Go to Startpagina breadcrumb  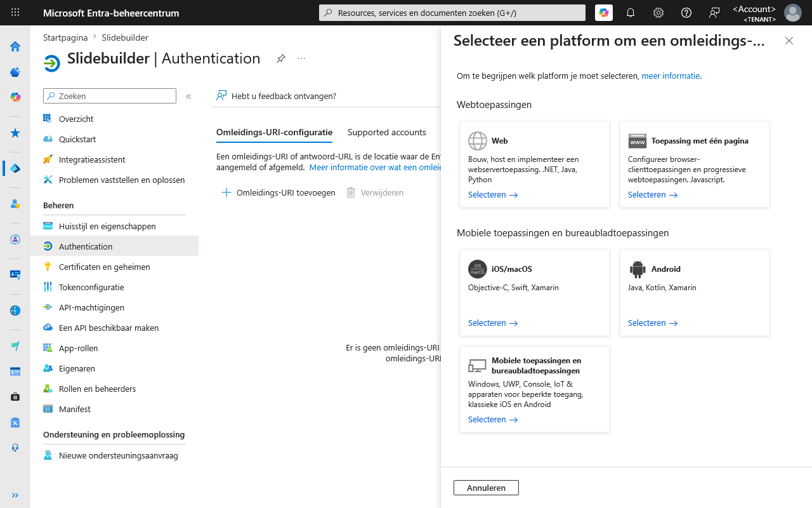65,37
